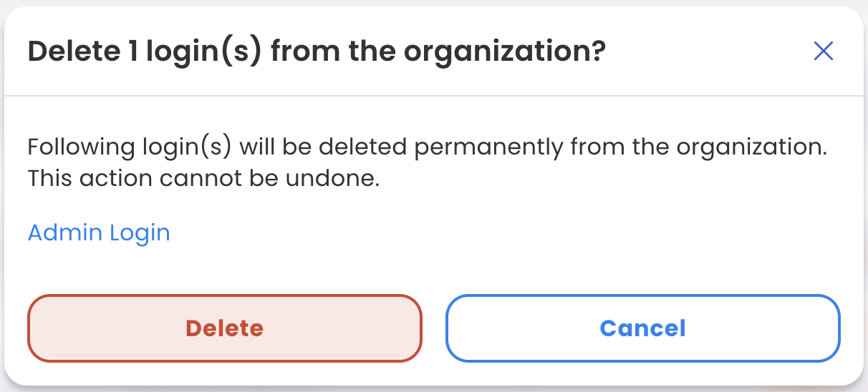Confirm permanent deletion of the login
The image size is (868, 392).
coord(224,328)
